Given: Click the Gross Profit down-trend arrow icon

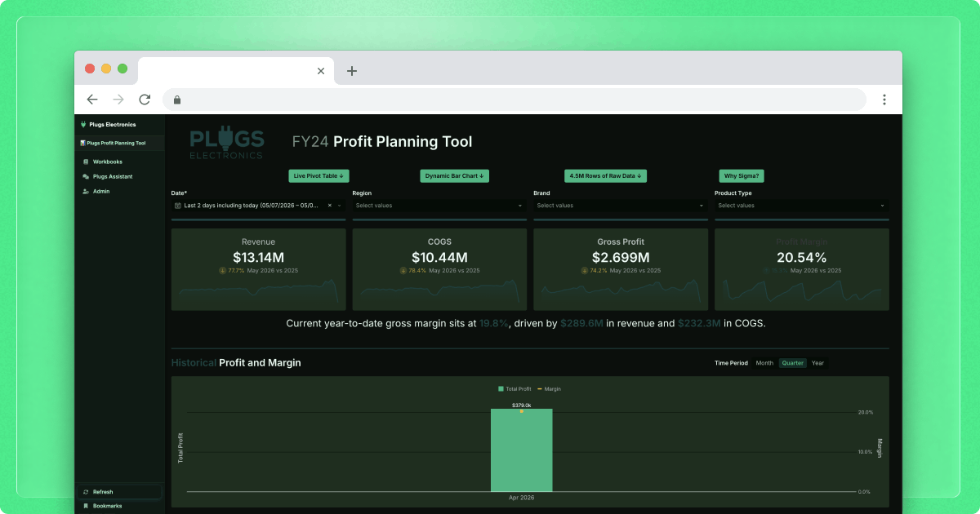Looking at the screenshot, I should (586, 270).
